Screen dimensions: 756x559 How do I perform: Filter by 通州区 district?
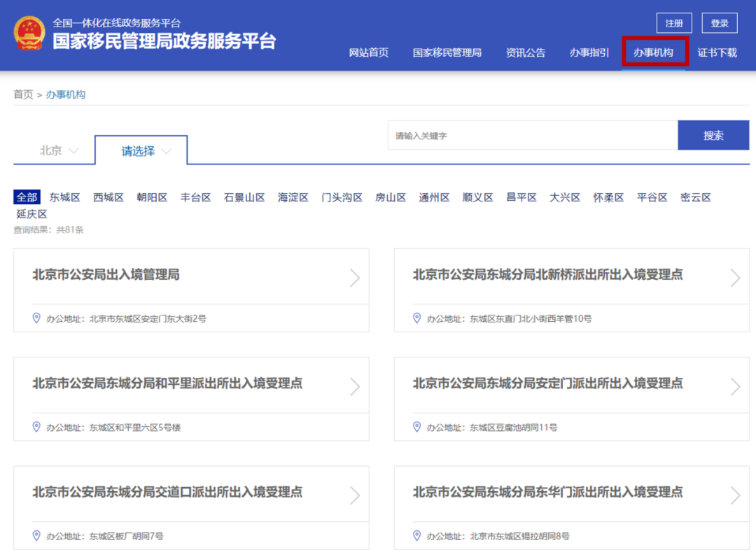(434, 197)
